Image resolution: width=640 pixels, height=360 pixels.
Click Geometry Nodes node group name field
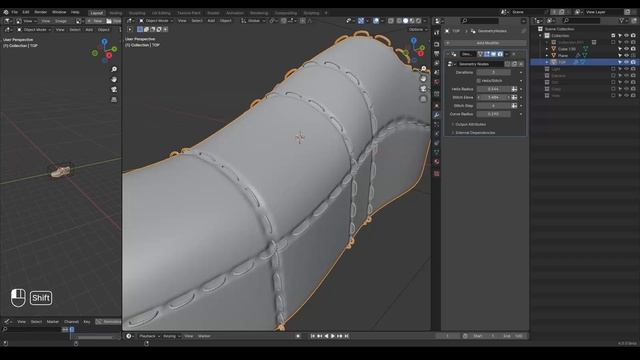[x=480, y=64]
